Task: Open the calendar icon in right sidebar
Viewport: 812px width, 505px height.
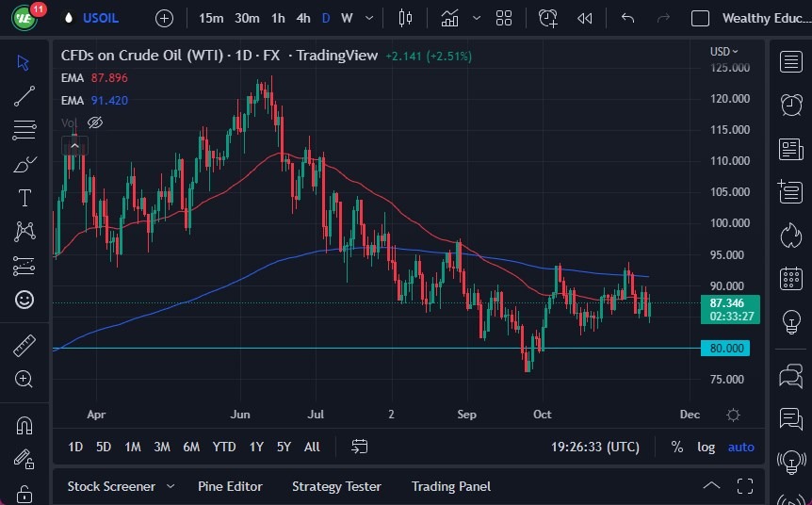Action: coord(791,278)
